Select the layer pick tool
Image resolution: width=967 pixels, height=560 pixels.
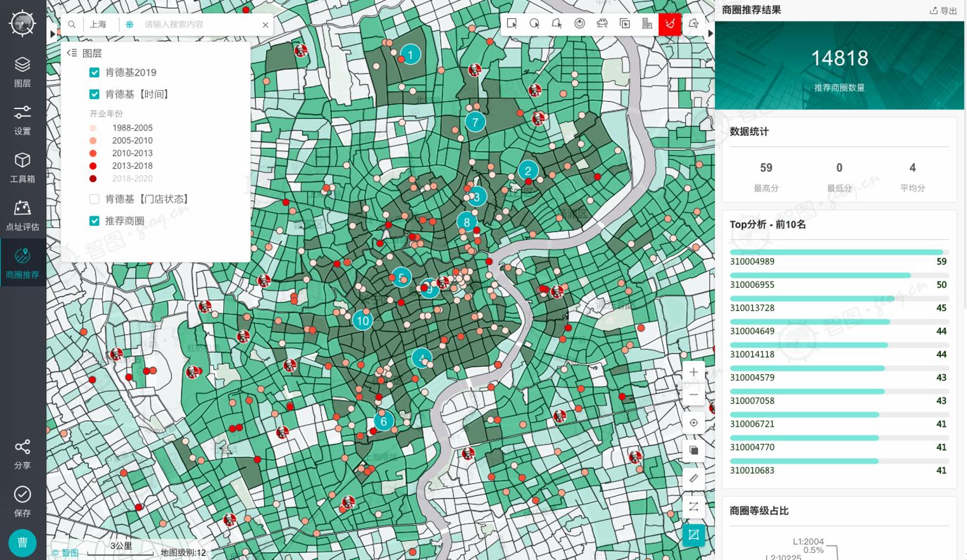point(625,24)
